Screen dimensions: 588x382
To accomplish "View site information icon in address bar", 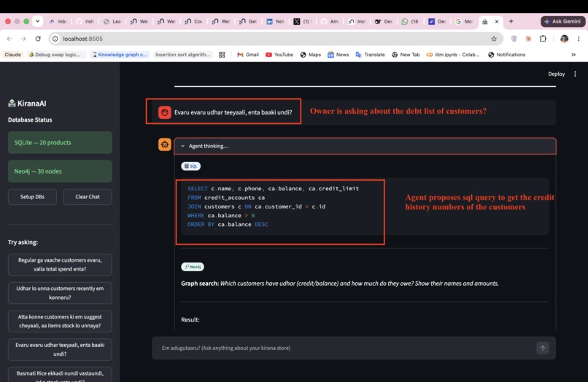I will pos(55,39).
